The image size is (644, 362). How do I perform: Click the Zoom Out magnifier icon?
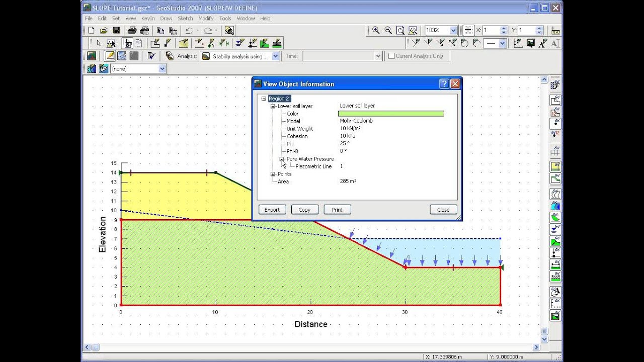pyautogui.click(x=388, y=30)
